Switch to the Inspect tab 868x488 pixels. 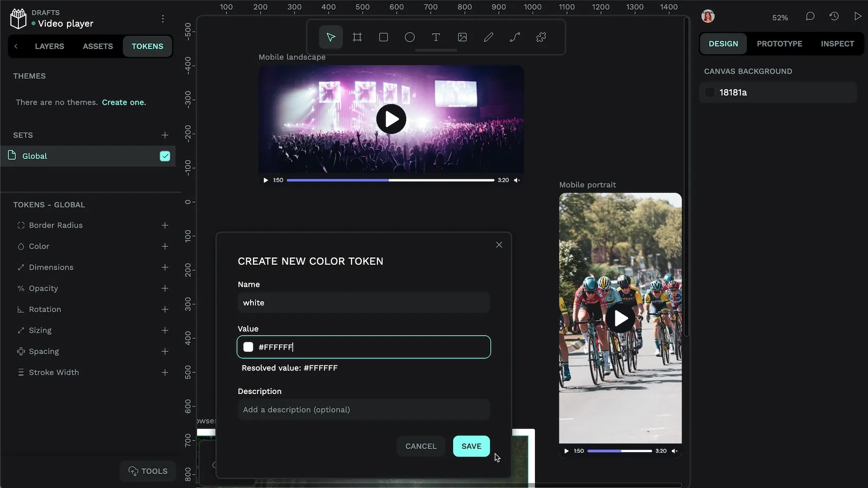tap(837, 43)
